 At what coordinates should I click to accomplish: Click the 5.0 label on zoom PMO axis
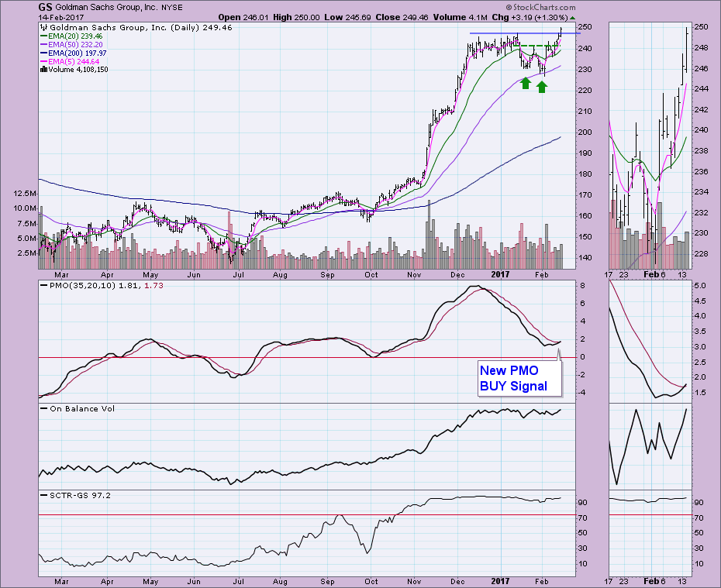[700, 286]
